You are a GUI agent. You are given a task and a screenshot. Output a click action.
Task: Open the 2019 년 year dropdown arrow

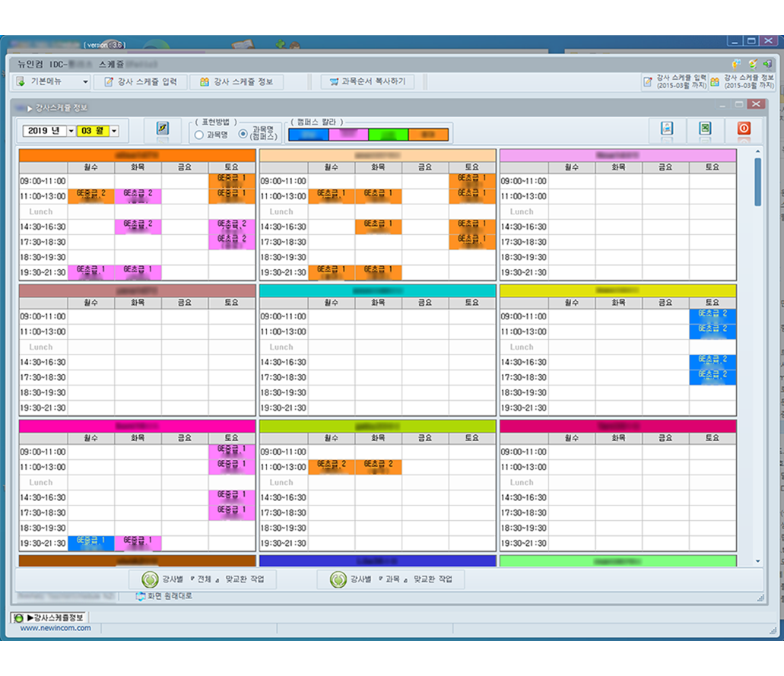point(71,131)
